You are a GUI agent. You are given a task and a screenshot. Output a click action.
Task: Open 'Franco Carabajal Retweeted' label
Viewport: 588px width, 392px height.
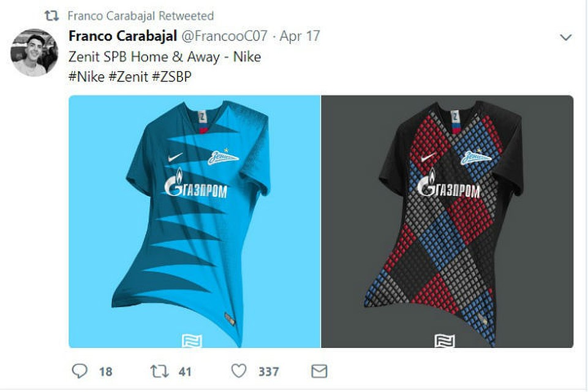click(141, 16)
